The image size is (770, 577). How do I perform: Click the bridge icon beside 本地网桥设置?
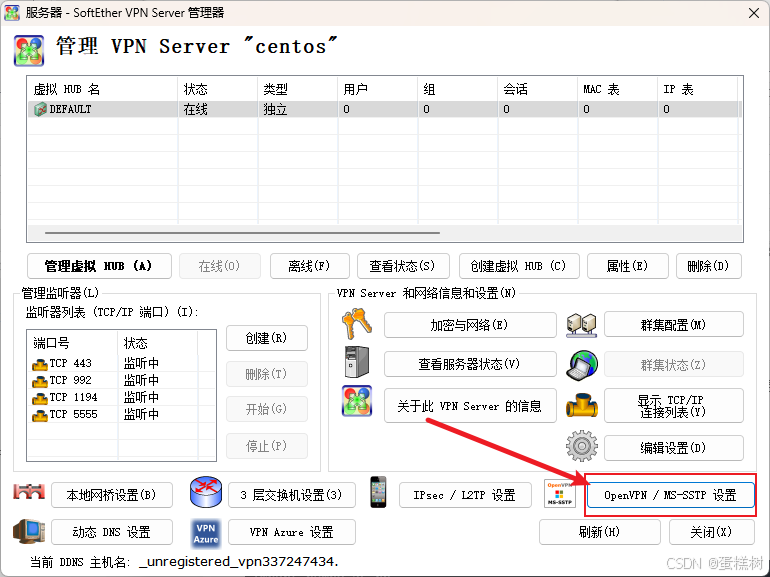pyautogui.click(x=29, y=492)
